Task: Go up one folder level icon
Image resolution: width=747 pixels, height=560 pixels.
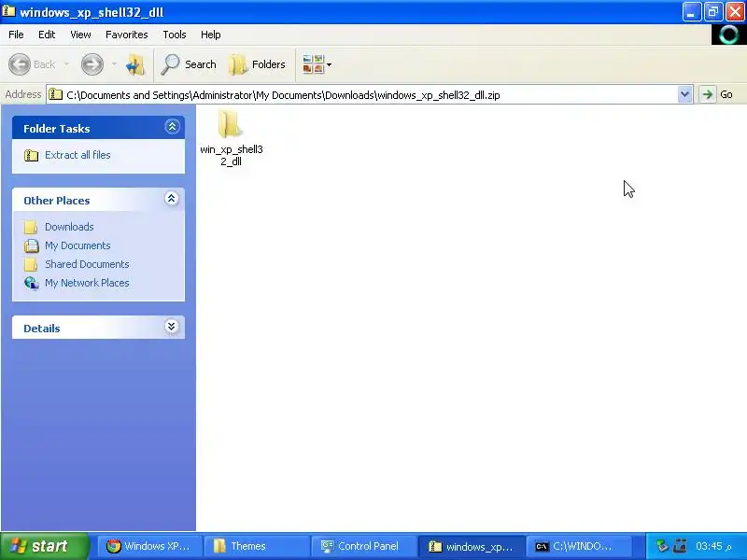Action: (x=135, y=64)
